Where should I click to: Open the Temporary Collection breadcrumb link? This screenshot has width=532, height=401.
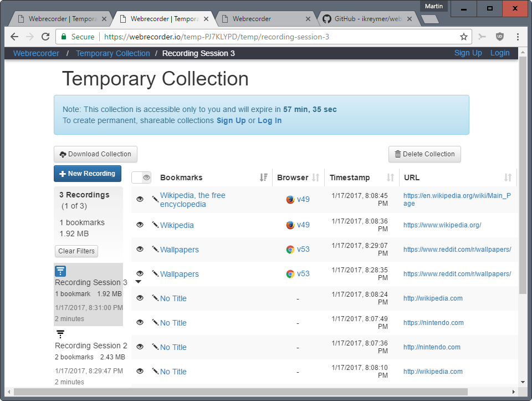click(113, 53)
